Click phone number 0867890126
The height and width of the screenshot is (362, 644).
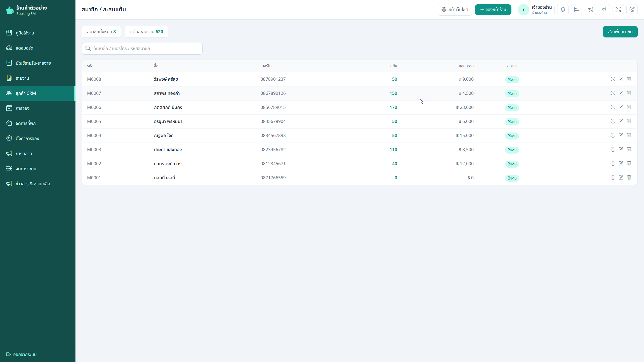pyautogui.click(x=273, y=93)
